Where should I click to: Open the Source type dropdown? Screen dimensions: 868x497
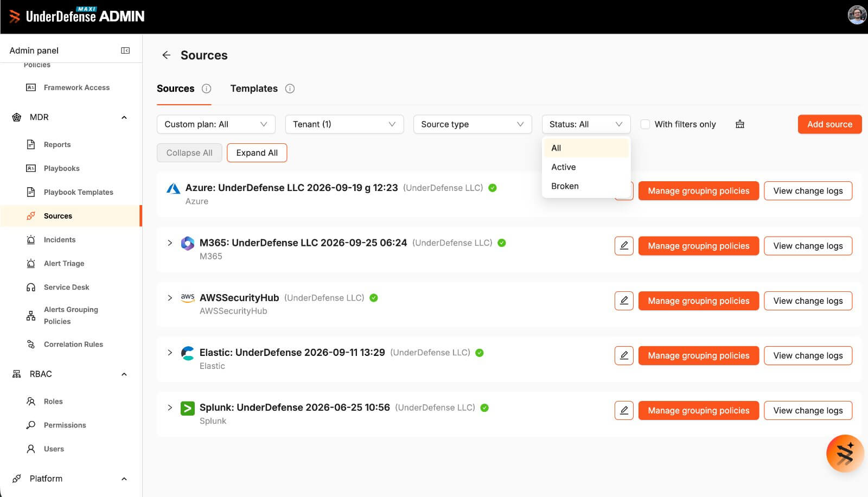tap(473, 124)
